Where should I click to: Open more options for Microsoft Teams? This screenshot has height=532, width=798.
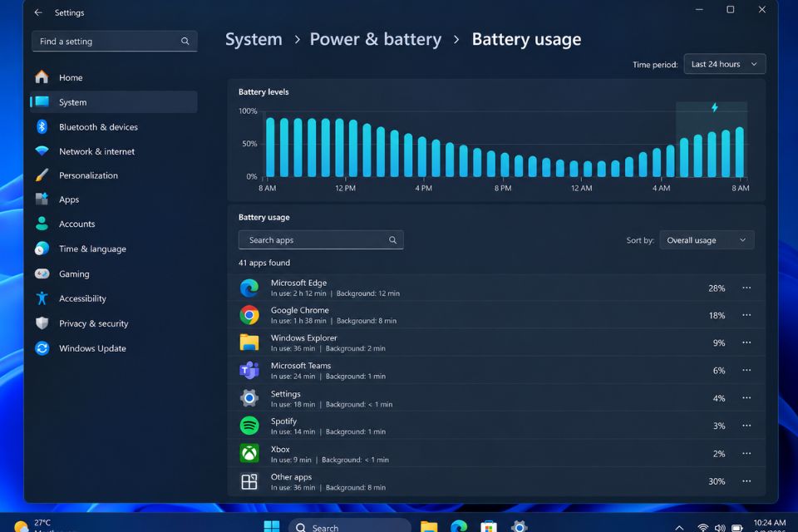point(746,370)
